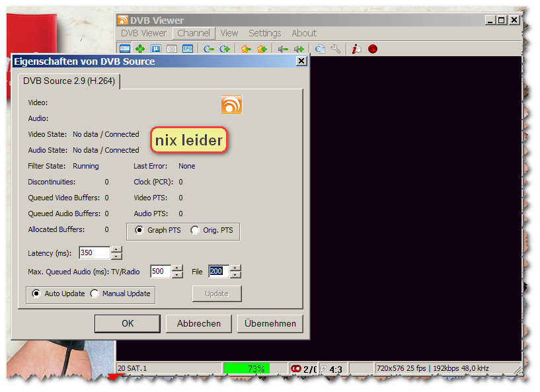
Task: Decrease the Latency value with the down arrow
Action: pos(117,256)
